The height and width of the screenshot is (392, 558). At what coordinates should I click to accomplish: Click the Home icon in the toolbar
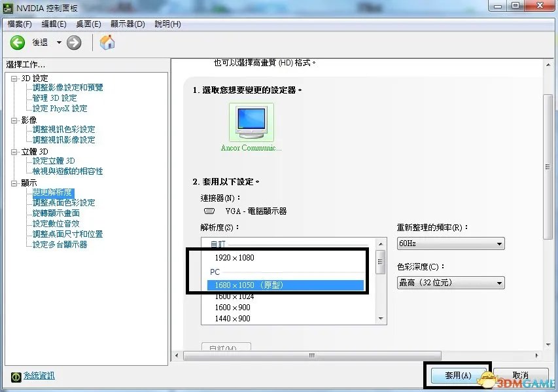pyautogui.click(x=107, y=43)
